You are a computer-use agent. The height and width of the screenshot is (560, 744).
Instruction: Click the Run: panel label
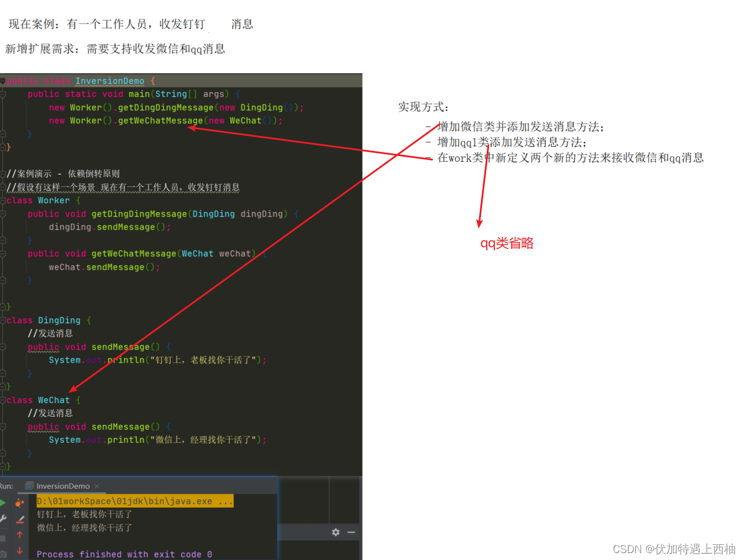click(6, 486)
